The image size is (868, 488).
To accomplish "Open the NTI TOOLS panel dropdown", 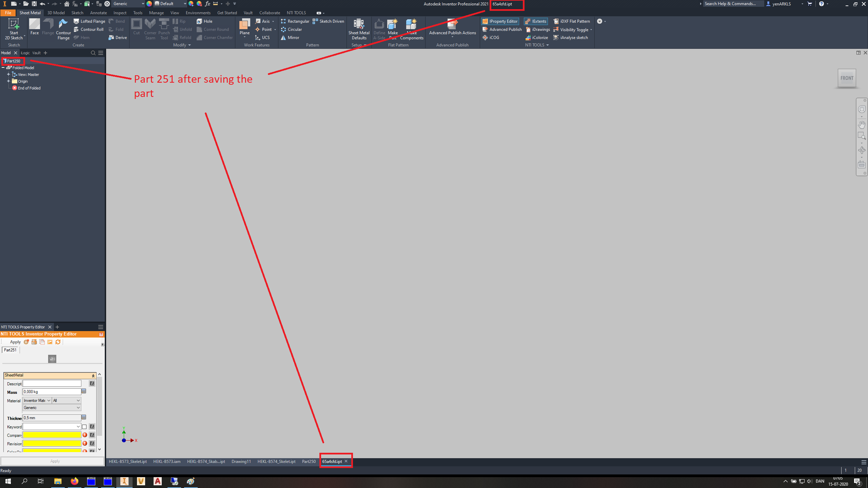I will pyautogui.click(x=547, y=45).
